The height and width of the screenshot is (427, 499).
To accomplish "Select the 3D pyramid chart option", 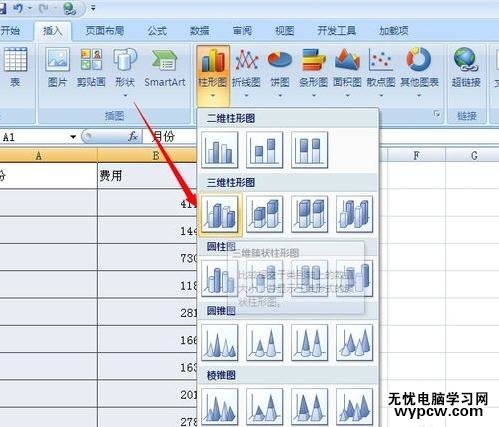I will tap(354, 407).
